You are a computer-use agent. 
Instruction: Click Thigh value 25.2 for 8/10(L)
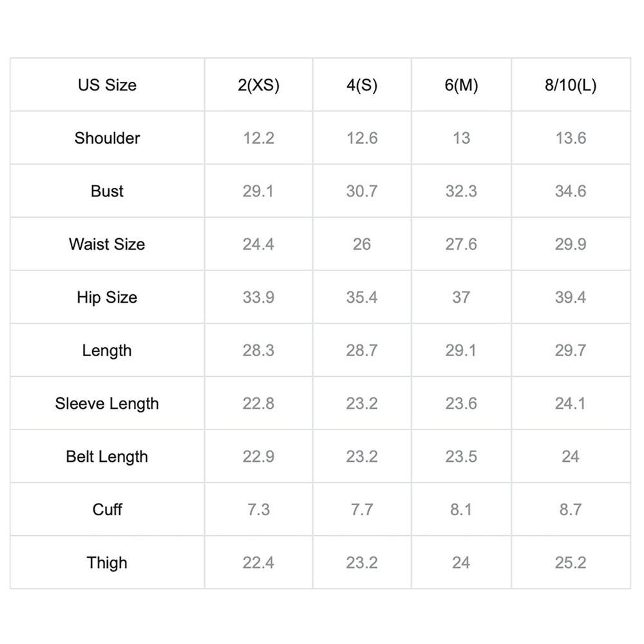pos(571,563)
